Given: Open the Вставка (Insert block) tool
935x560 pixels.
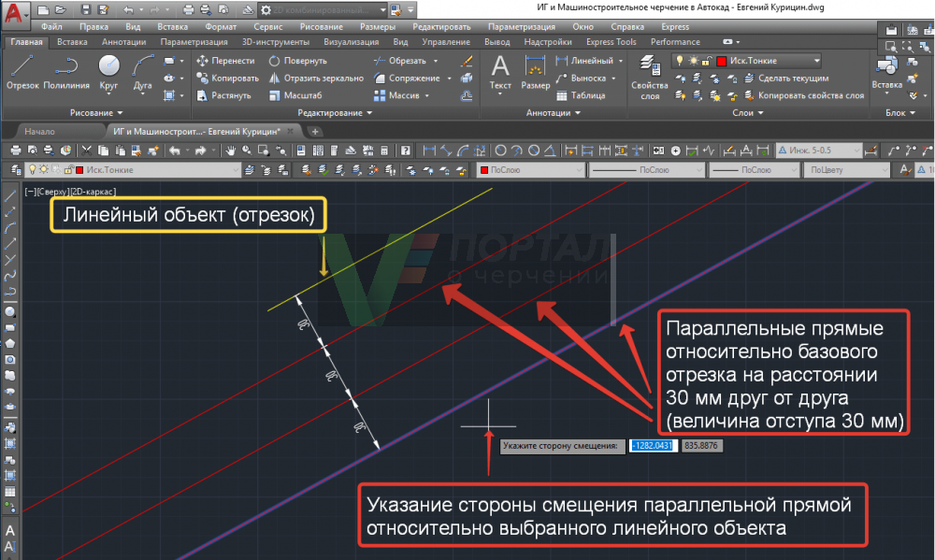Looking at the screenshot, I should [x=886, y=73].
